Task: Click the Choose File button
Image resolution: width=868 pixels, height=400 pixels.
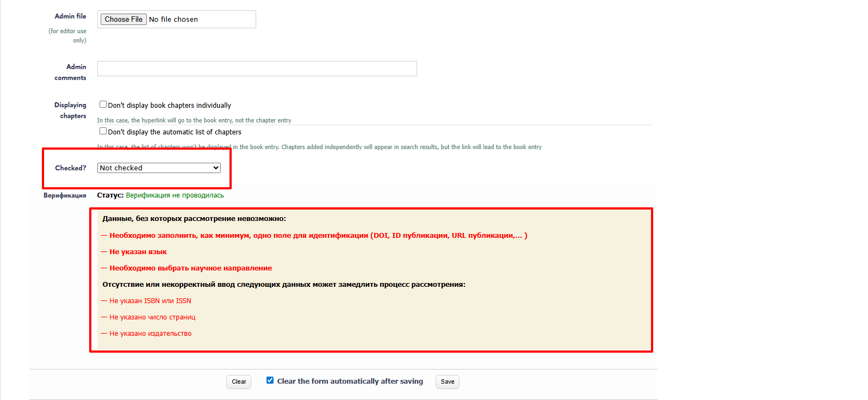Action: [123, 19]
